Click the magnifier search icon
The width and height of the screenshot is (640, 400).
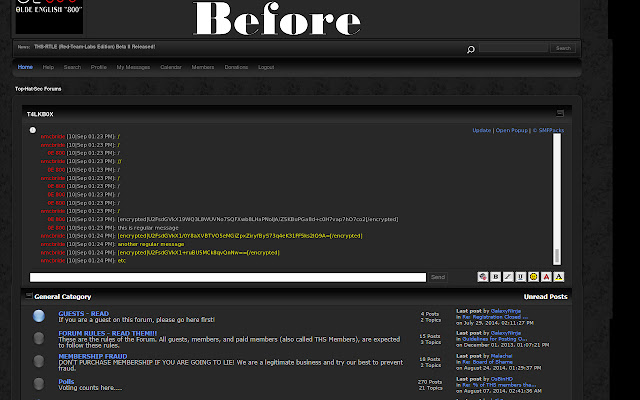tap(471, 49)
